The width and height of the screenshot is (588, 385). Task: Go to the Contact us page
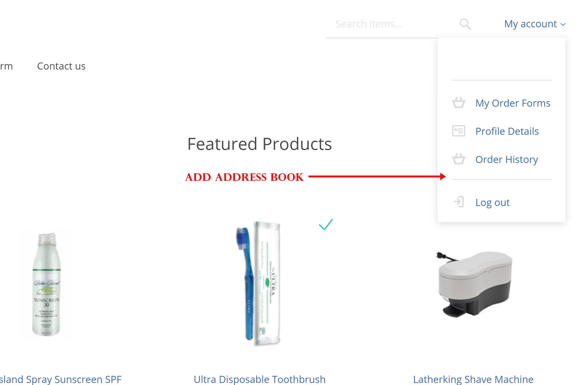pos(61,66)
